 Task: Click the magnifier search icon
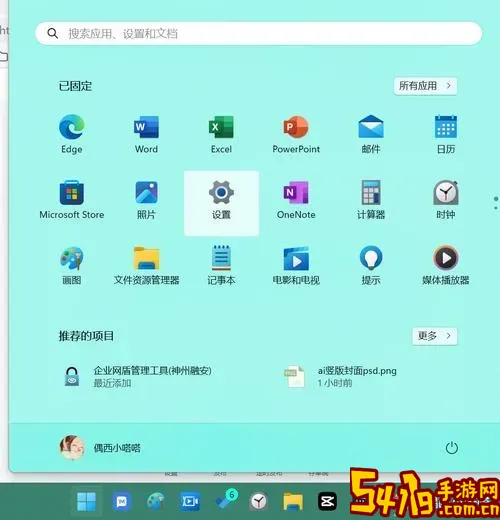pyautogui.click(x=53, y=33)
